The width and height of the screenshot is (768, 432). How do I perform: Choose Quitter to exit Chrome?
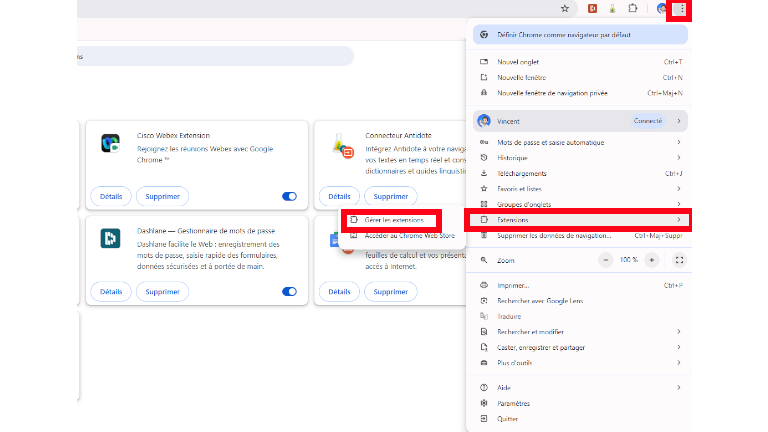coord(580,419)
